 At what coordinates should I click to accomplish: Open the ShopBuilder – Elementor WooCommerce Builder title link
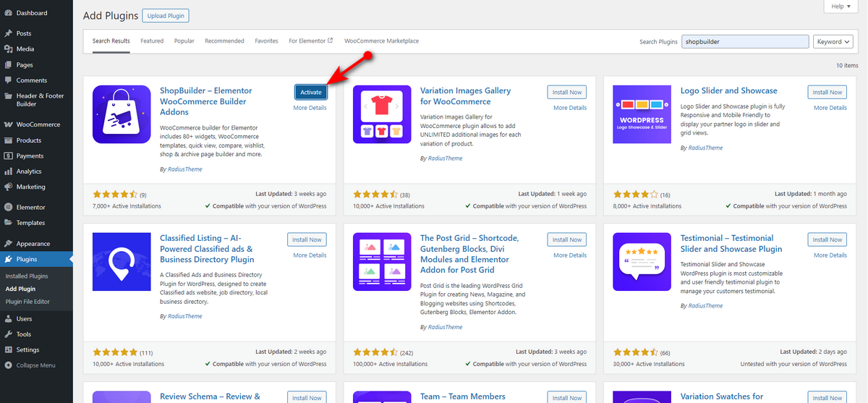click(x=206, y=101)
